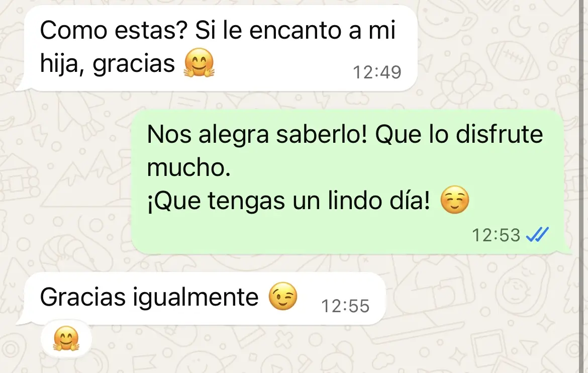The height and width of the screenshot is (373, 588).
Task: Click the relieved face emoji after lindo día
Action: point(454,200)
